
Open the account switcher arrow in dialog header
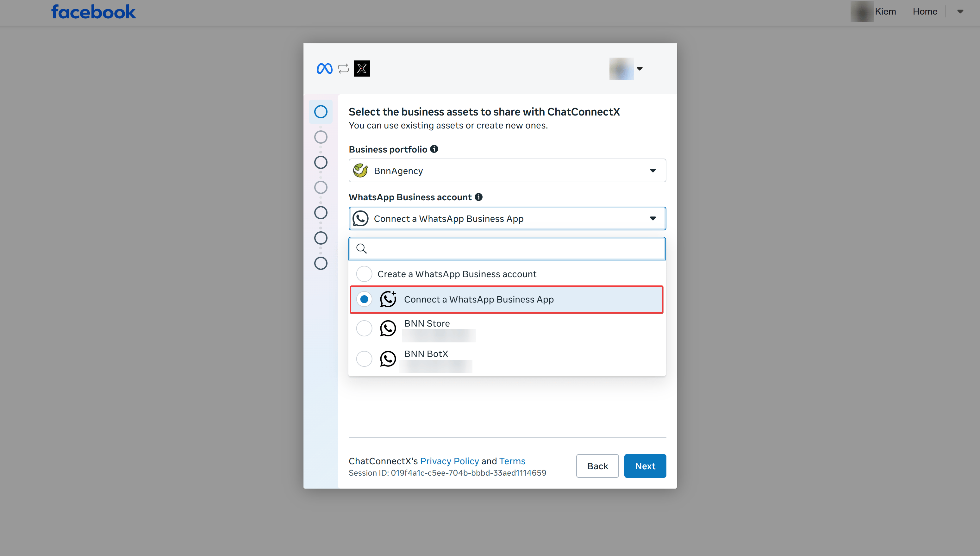[x=640, y=69]
